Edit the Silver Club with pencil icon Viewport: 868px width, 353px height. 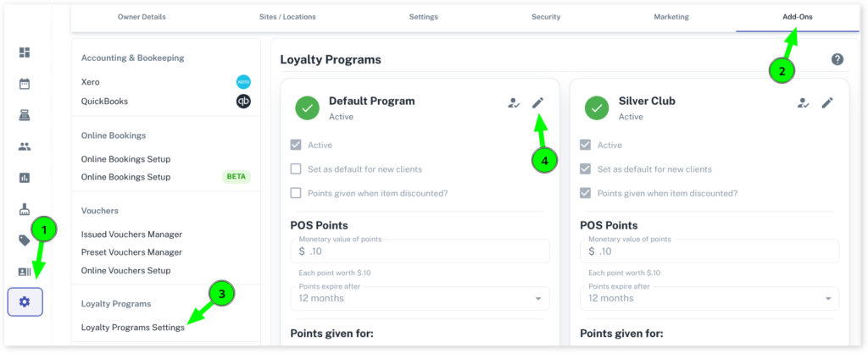[827, 102]
